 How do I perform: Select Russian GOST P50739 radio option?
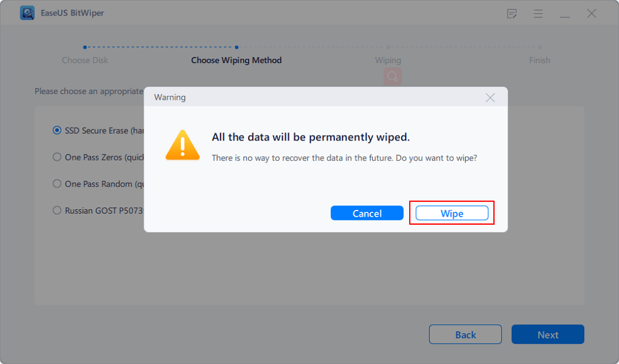click(x=58, y=210)
